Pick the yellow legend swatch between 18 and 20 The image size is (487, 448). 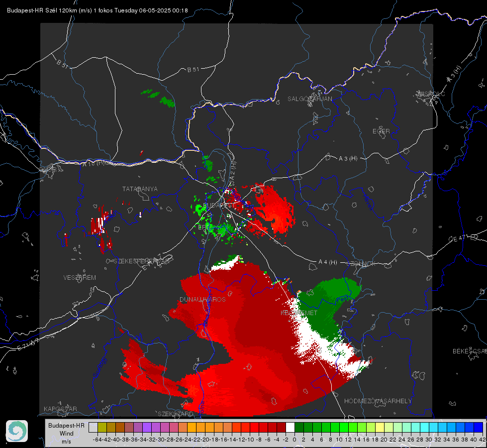tap(380, 427)
